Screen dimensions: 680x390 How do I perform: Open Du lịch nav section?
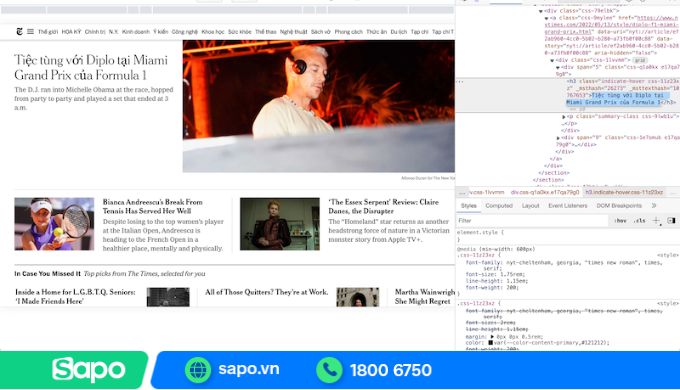coord(399,32)
